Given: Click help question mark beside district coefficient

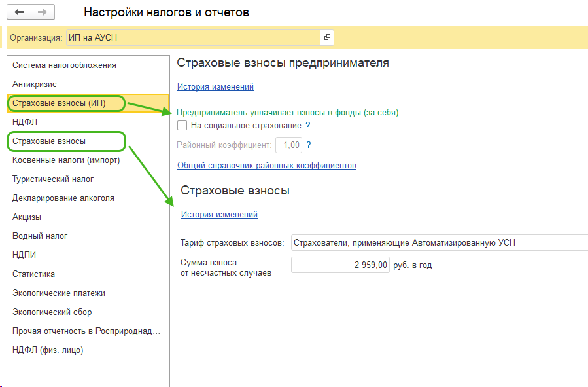Looking at the screenshot, I should point(309,145).
